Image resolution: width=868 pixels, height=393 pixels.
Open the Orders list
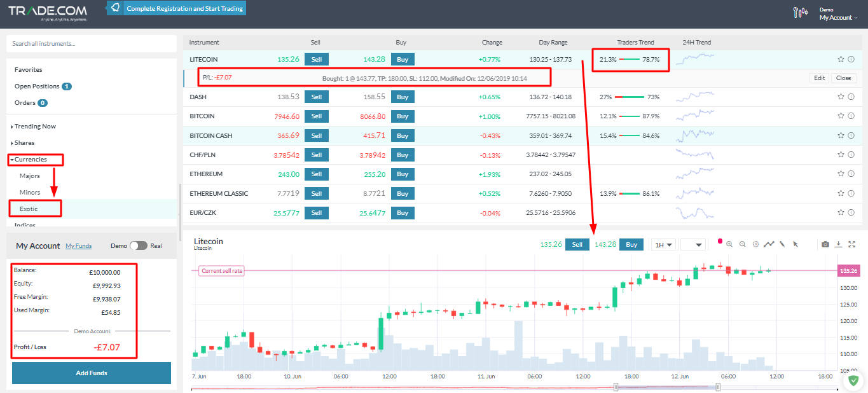coord(31,102)
